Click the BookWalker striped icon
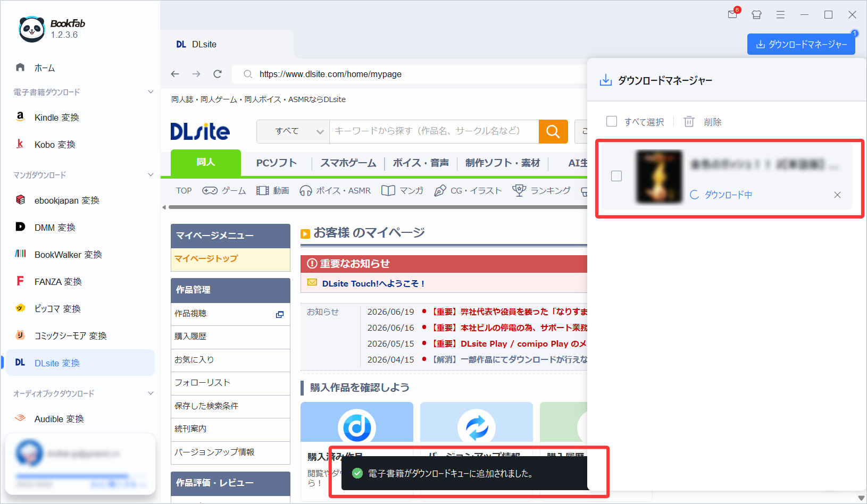 tap(20, 254)
